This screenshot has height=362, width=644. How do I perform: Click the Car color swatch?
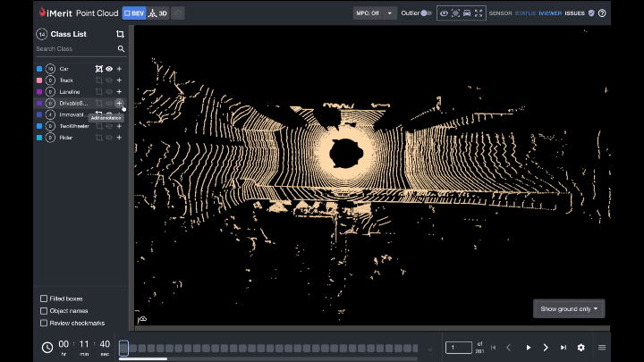pyautogui.click(x=39, y=69)
